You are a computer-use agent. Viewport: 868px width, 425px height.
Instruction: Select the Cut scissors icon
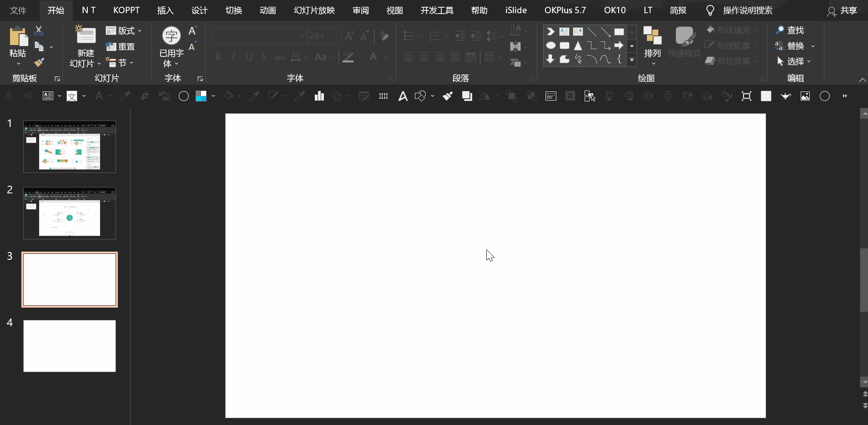pyautogui.click(x=39, y=31)
